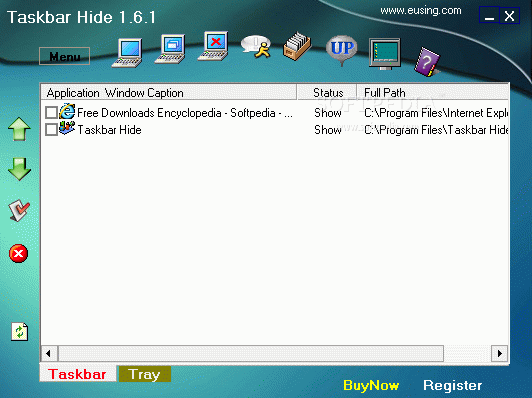
Task: Switch to the Taskbar tab
Action: (78, 374)
